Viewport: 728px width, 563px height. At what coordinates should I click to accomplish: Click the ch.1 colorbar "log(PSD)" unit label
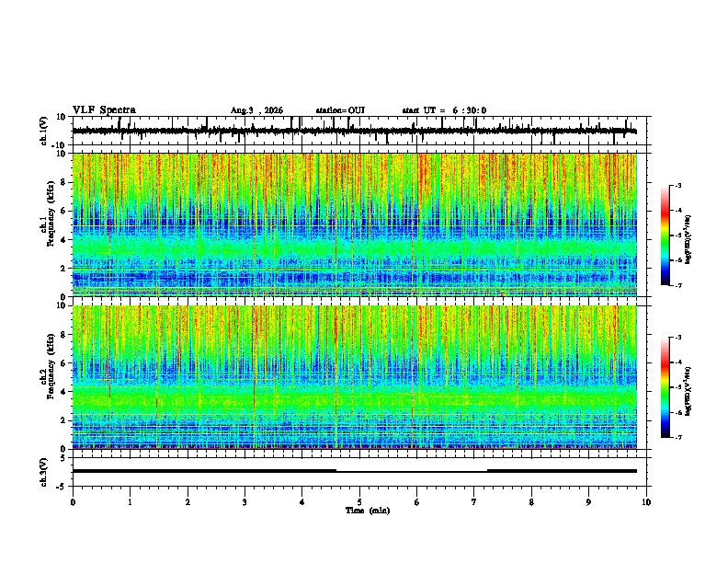click(x=688, y=239)
